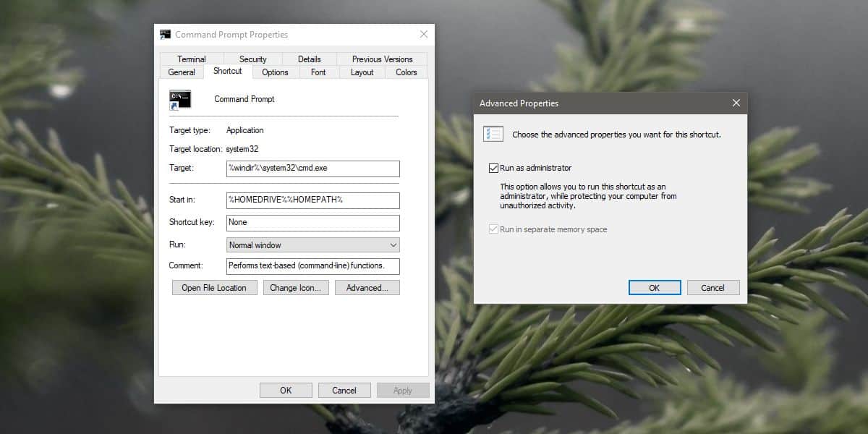This screenshot has width=868, height=434.
Task: Confirm with OK in Command Prompt Properties
Action: (x=286, y=391)
